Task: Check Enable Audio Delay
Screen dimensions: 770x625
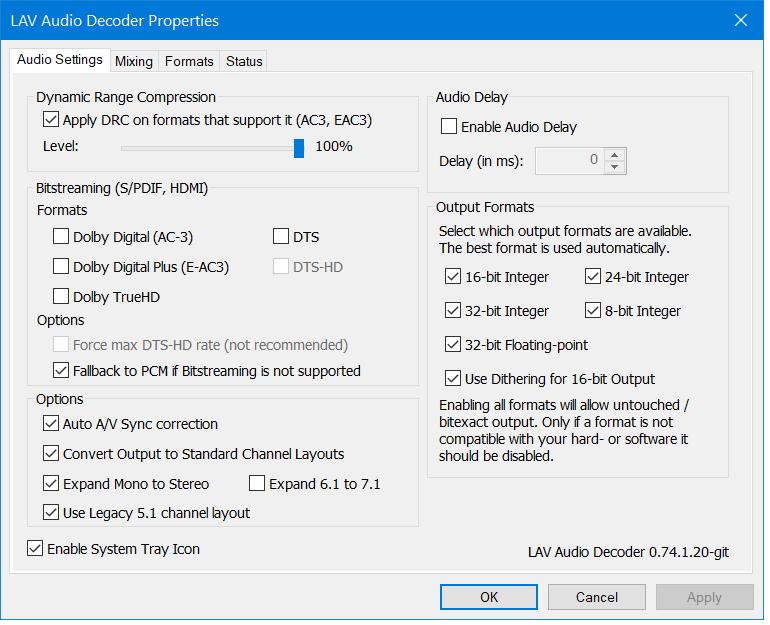Action: [x=449, y=126]
